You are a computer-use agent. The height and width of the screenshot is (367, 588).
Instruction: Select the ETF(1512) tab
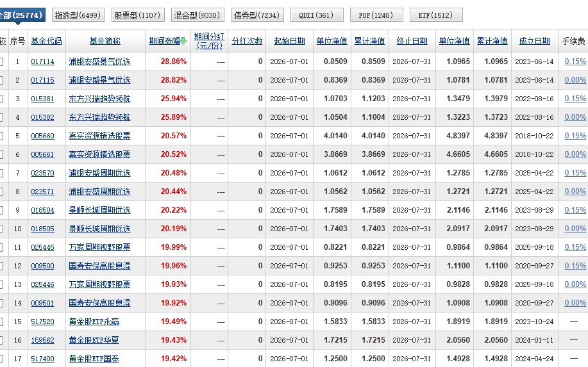click(x=436, y=15)
